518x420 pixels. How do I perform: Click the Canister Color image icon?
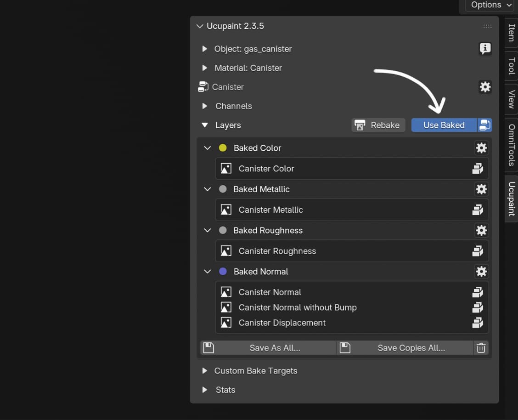click(226, 169)
